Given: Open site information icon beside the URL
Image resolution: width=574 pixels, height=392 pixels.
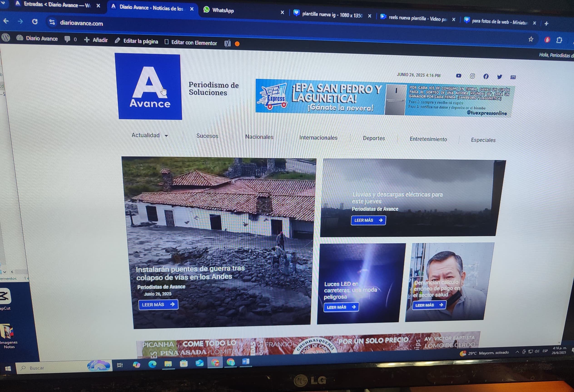Looking at the screenshot, I should 52,22.
